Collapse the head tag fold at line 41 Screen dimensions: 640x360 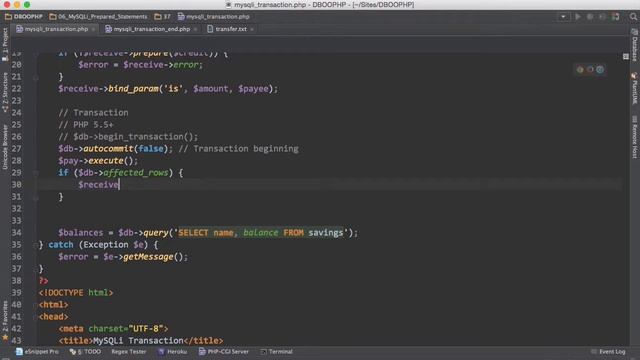coord(36,317)
